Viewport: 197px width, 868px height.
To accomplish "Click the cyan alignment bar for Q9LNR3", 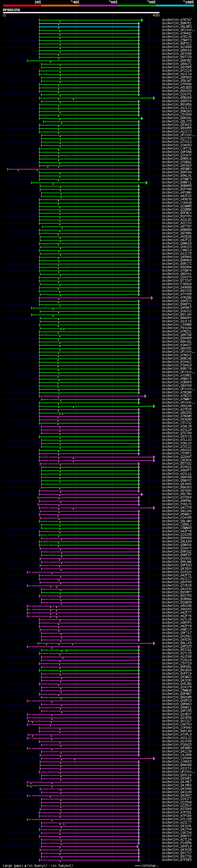I will (89, 26).
